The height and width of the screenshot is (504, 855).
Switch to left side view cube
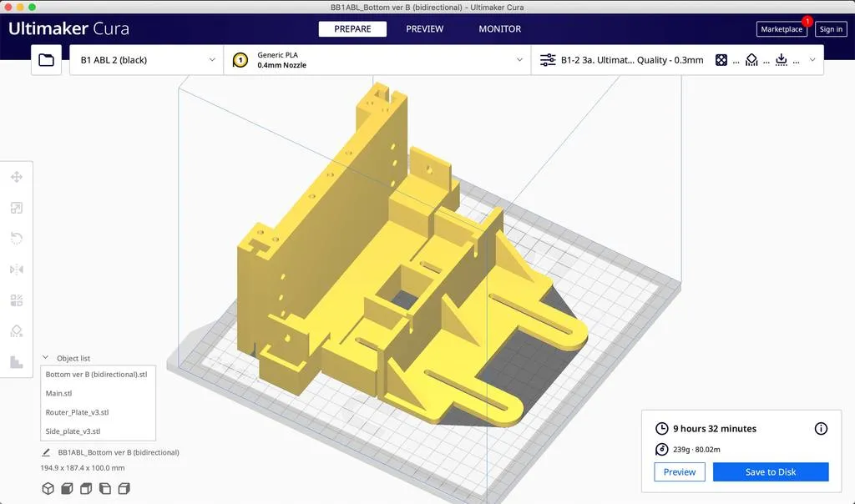tap(105, 488)
